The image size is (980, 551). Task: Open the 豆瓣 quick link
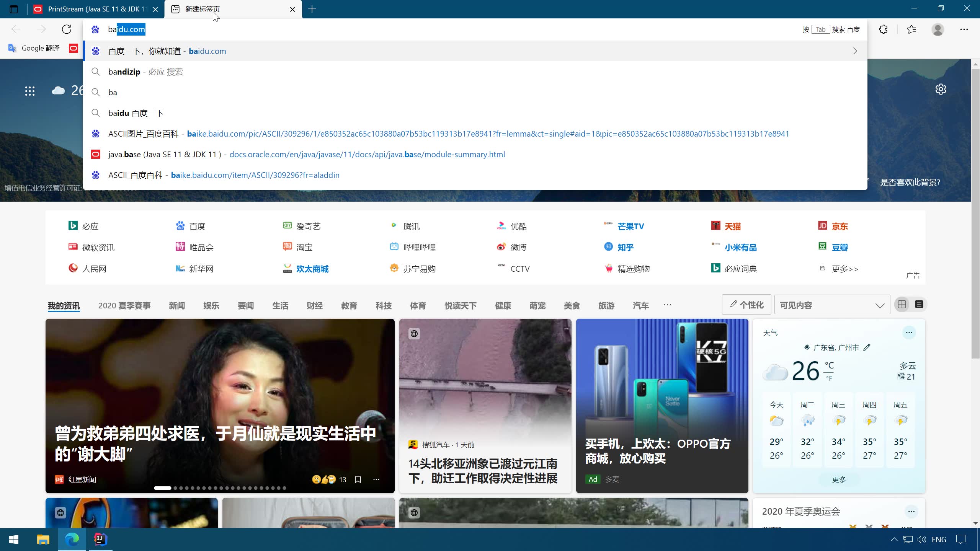click(x=833, y=247)
